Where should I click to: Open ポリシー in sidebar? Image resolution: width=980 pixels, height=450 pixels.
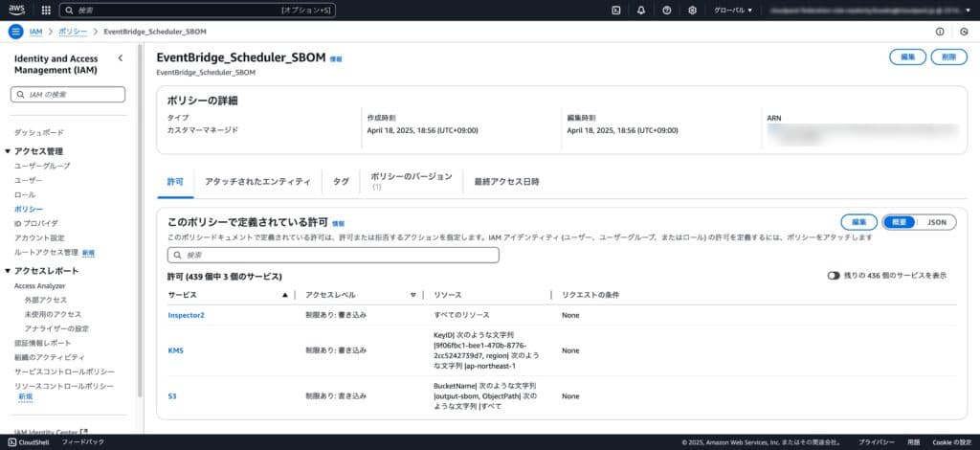click(29, 209)
